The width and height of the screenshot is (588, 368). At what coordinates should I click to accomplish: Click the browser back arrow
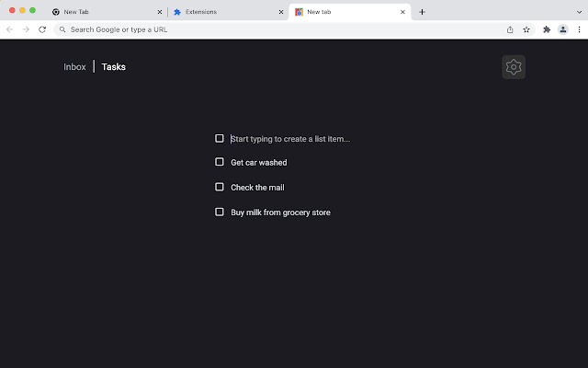click(9, 29)
